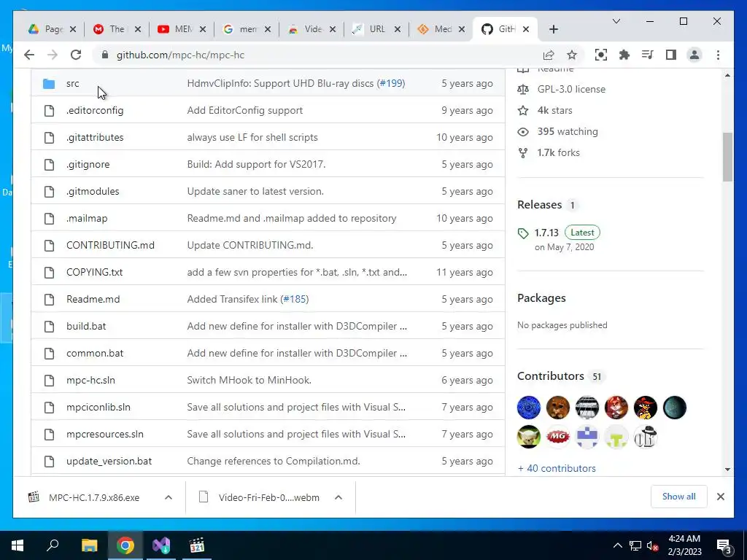Screen dimensions: 747x560
Task: Close the downloads bar
Action: coord(720,497)
